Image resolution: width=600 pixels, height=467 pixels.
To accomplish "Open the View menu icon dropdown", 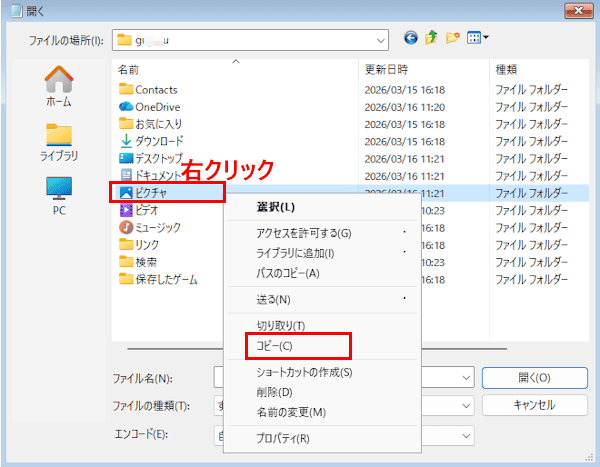I will pos(477,39).
